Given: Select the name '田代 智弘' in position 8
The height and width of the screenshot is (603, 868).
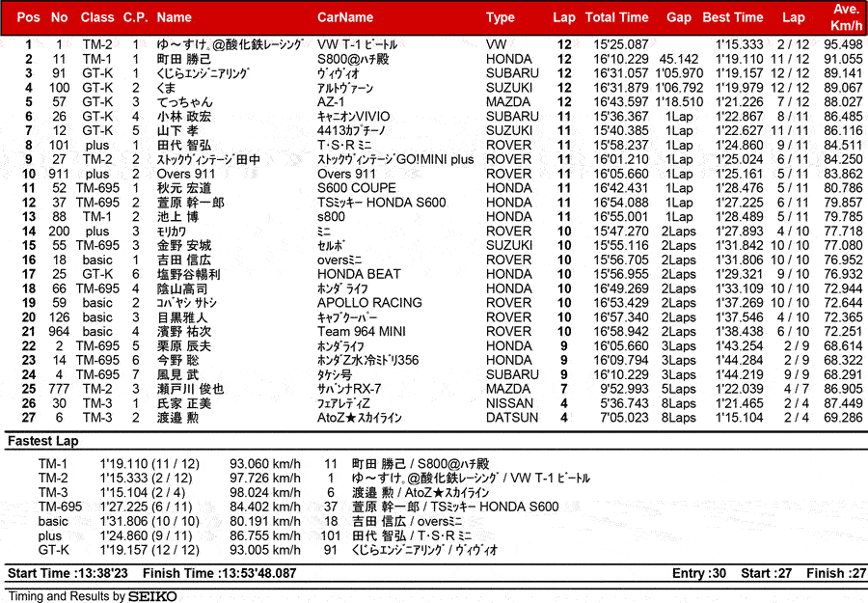Looking at the screenshot, I should 184,145.
